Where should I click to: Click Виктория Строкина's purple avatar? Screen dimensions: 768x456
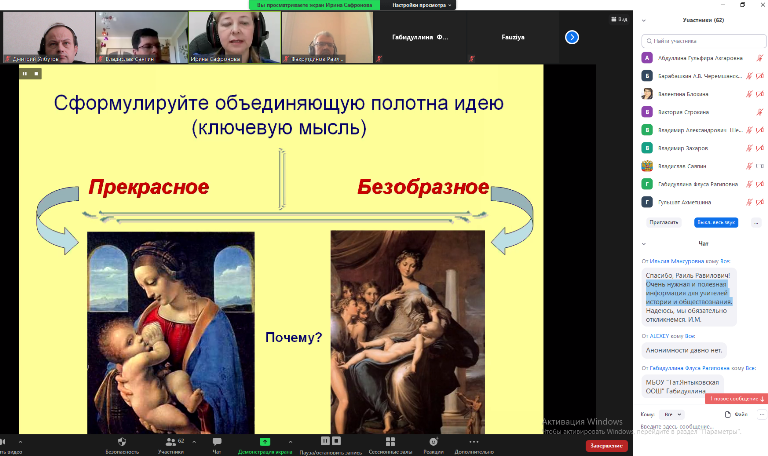click(x=647, y=112)
